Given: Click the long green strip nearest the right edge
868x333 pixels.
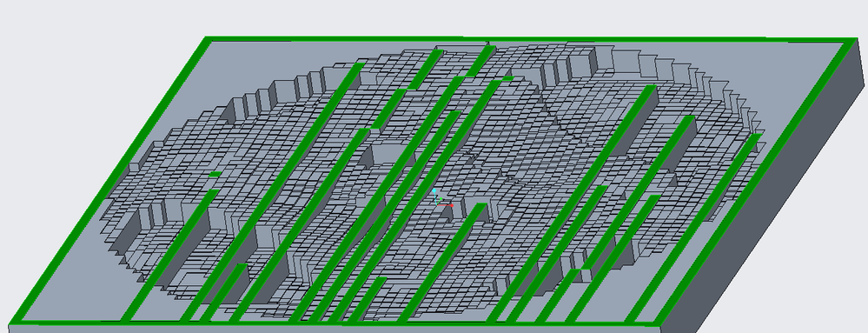Looking at the screenshot, I should tap(694, 229).
